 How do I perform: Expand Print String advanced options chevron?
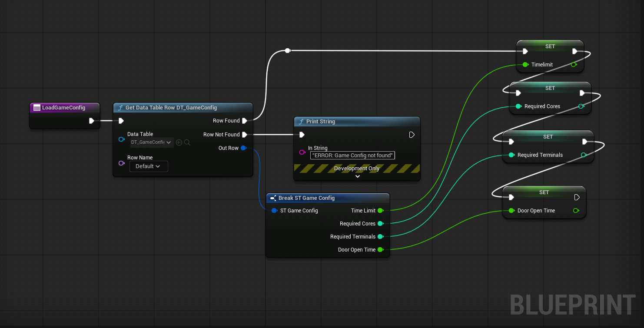358,176
